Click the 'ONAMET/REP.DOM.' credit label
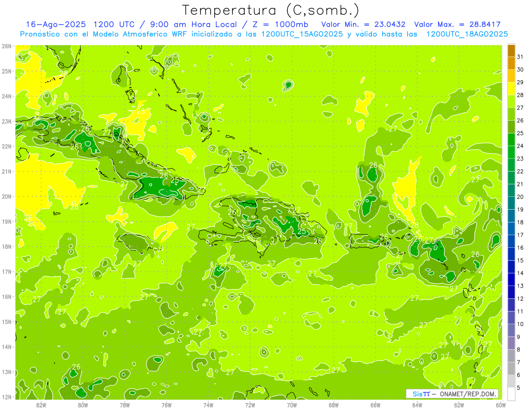Screen dimensions: 532x411 point(469,394)
